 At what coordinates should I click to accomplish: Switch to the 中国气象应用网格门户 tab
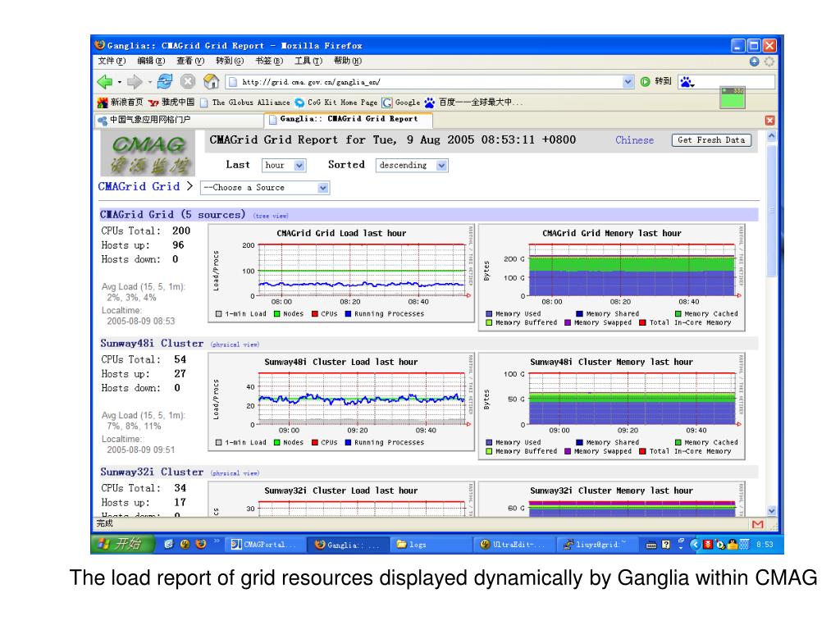180,120
